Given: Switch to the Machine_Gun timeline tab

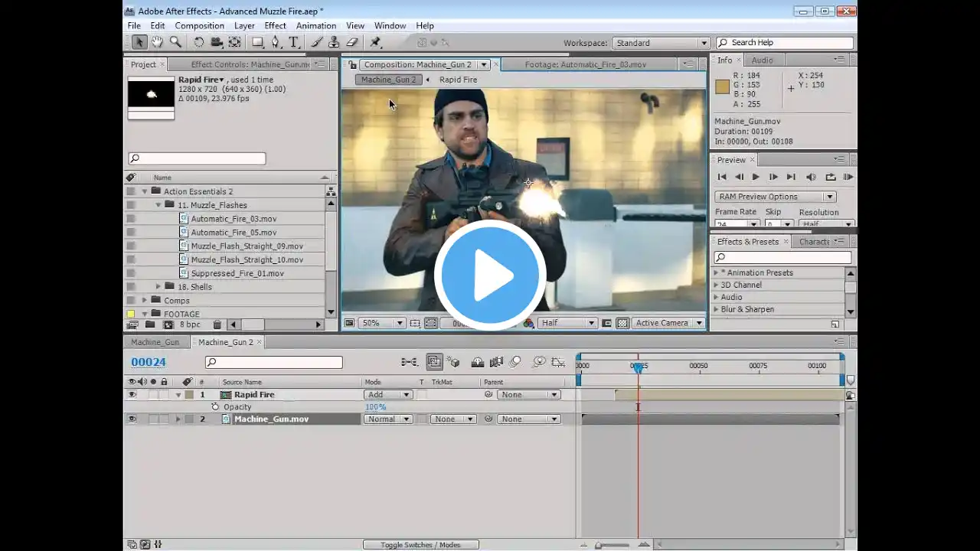Looking at the screenshot, I should pos(155,342).
